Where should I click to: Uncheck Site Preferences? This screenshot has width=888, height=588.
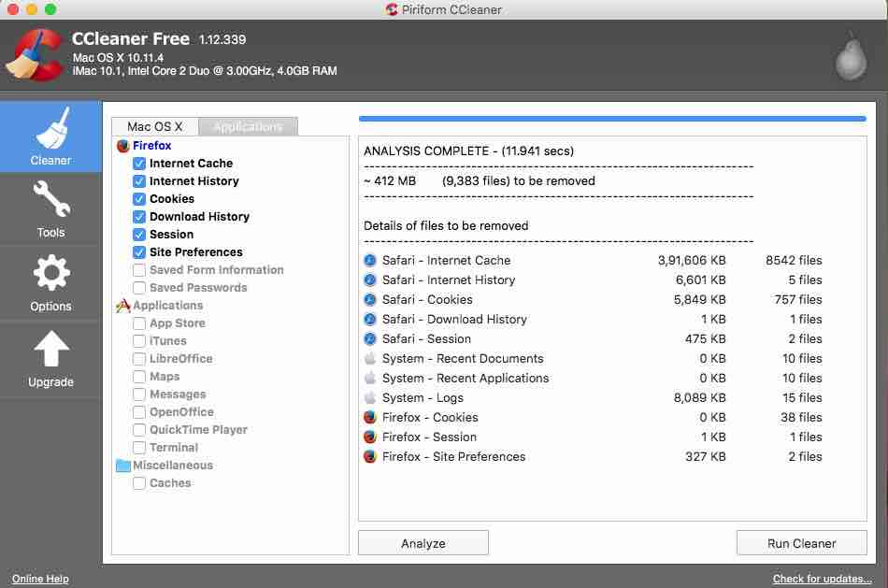coord(138,252)
